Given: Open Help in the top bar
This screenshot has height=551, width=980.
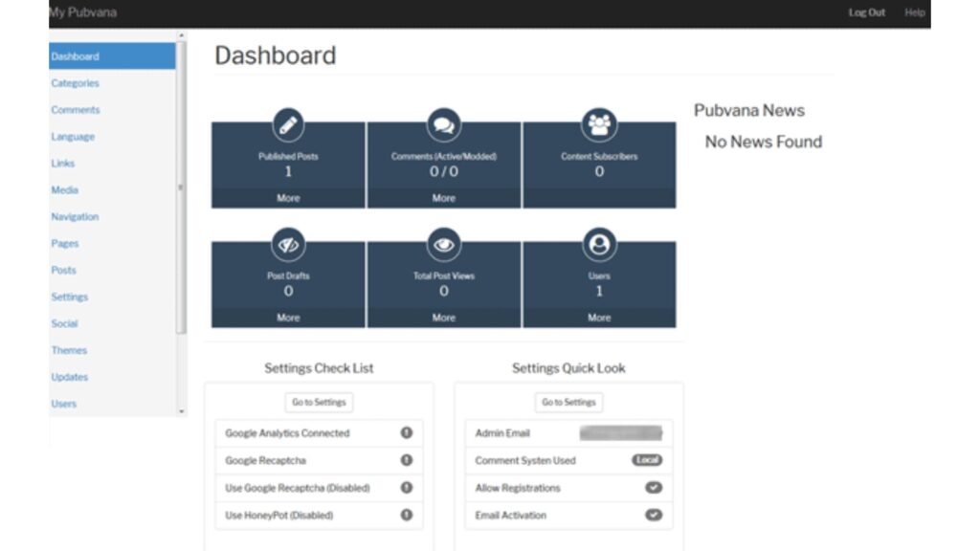Looking at the screenshot, I should coord(914,12).
